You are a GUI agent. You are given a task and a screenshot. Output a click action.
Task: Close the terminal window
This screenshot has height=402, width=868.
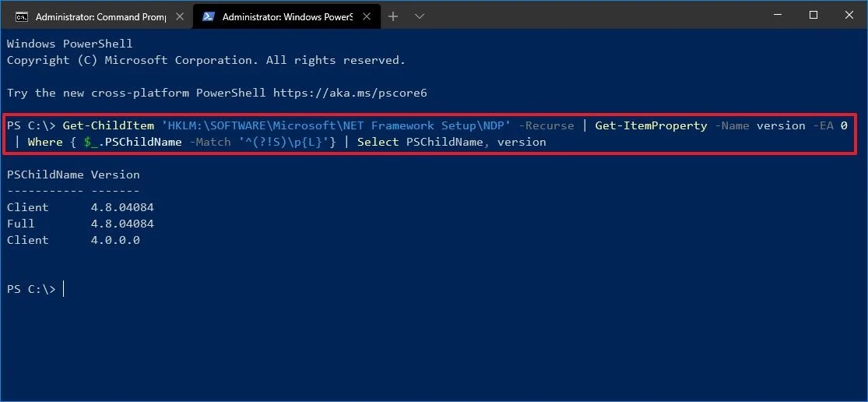849,16
